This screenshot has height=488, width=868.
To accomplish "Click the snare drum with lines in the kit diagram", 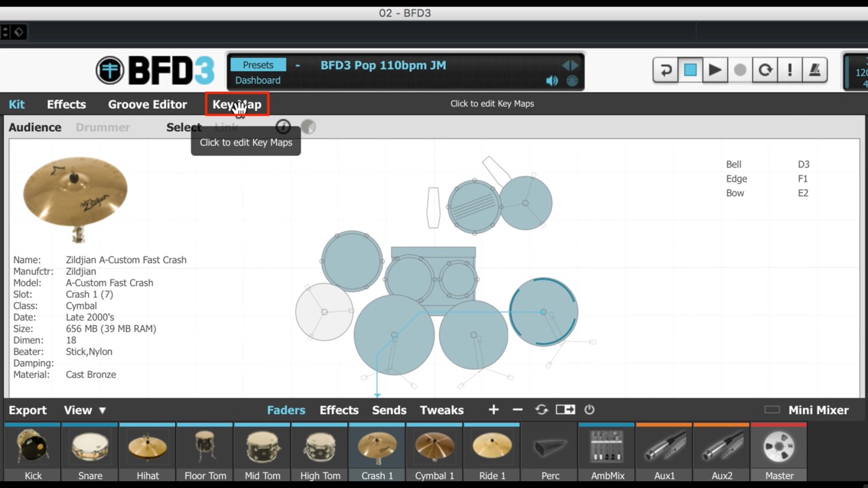I will [x=474, y=206].
